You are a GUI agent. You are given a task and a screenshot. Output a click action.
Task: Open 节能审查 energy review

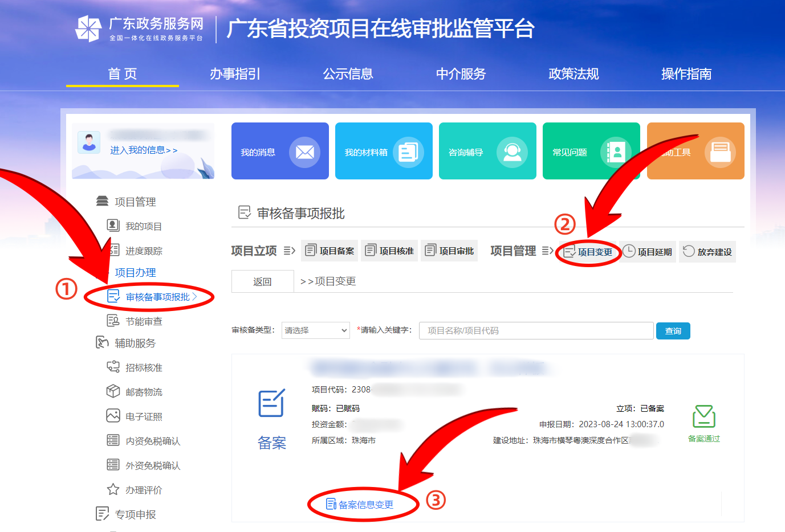141,320
